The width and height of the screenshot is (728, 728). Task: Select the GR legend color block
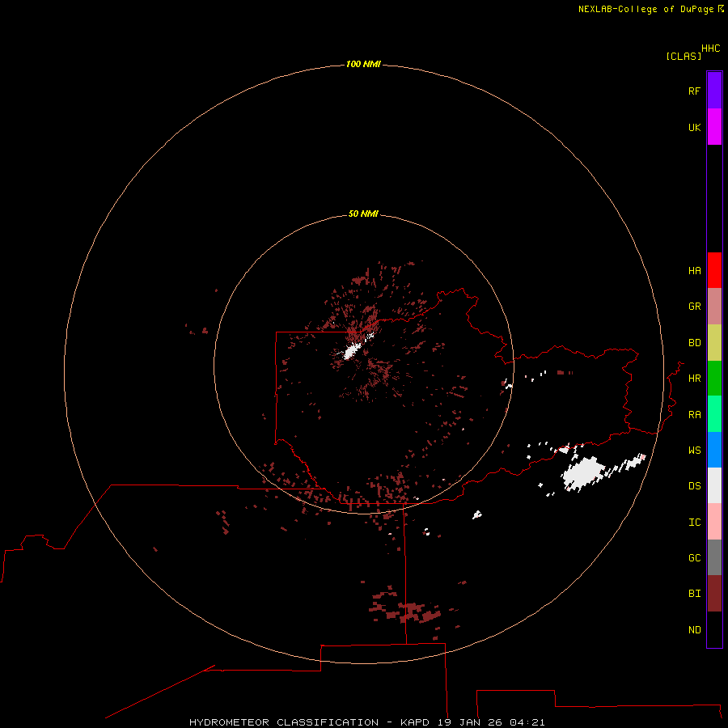714,306
